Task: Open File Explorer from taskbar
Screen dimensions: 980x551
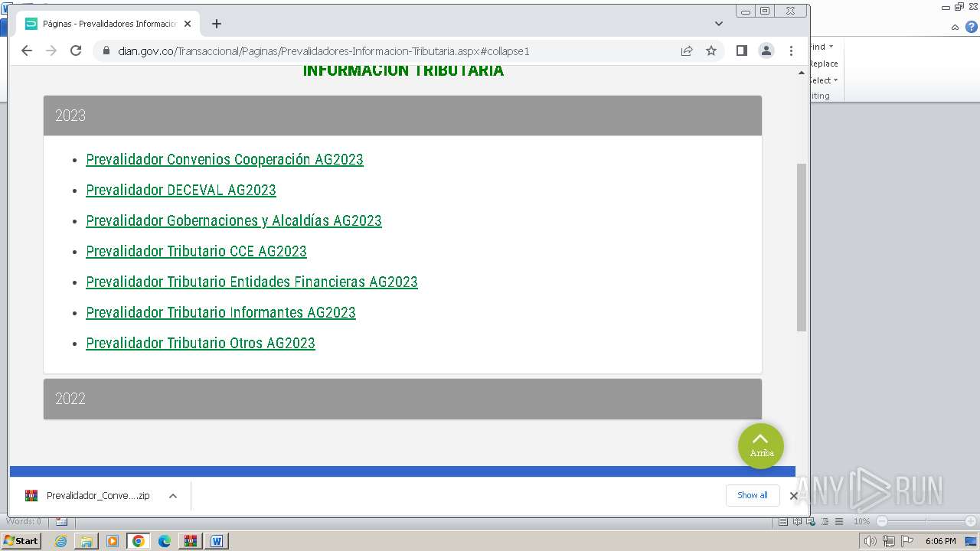Action: [87, 541]
